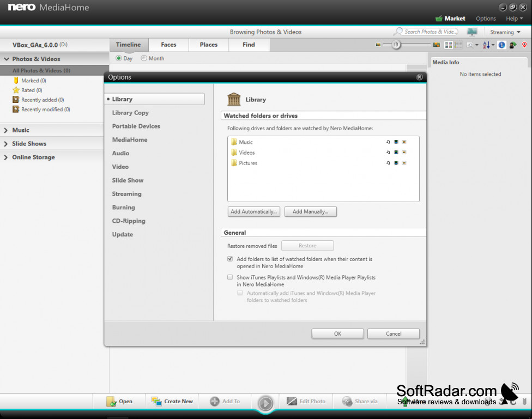The image size is (532, 419).
Task: Expand the Music section
Action: pyautogui.click(x=6, y=130)
